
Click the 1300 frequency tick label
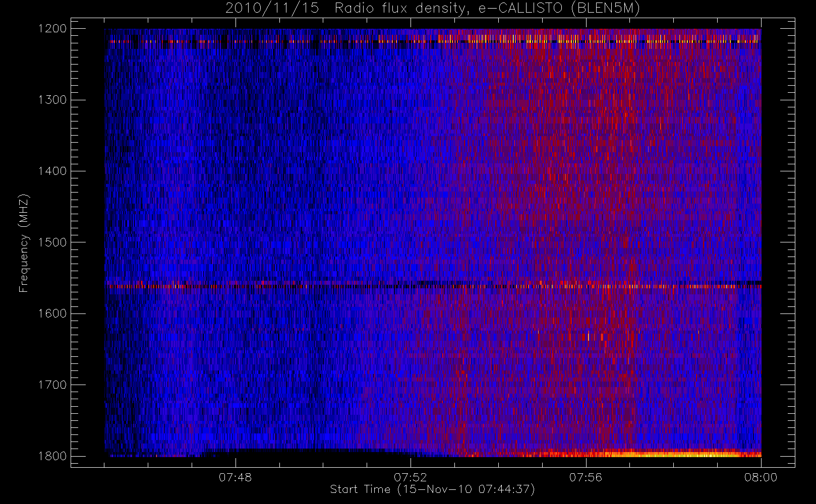[x=53, y=100]
